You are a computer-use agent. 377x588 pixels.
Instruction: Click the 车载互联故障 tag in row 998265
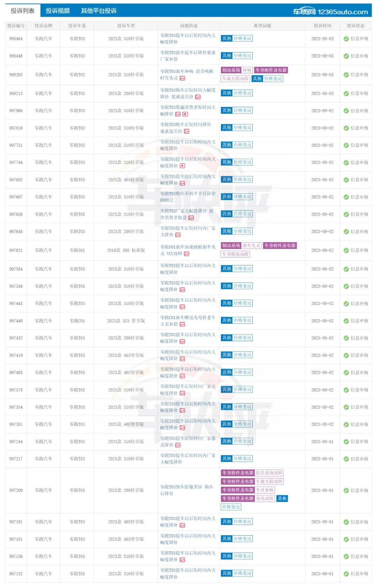236,79
